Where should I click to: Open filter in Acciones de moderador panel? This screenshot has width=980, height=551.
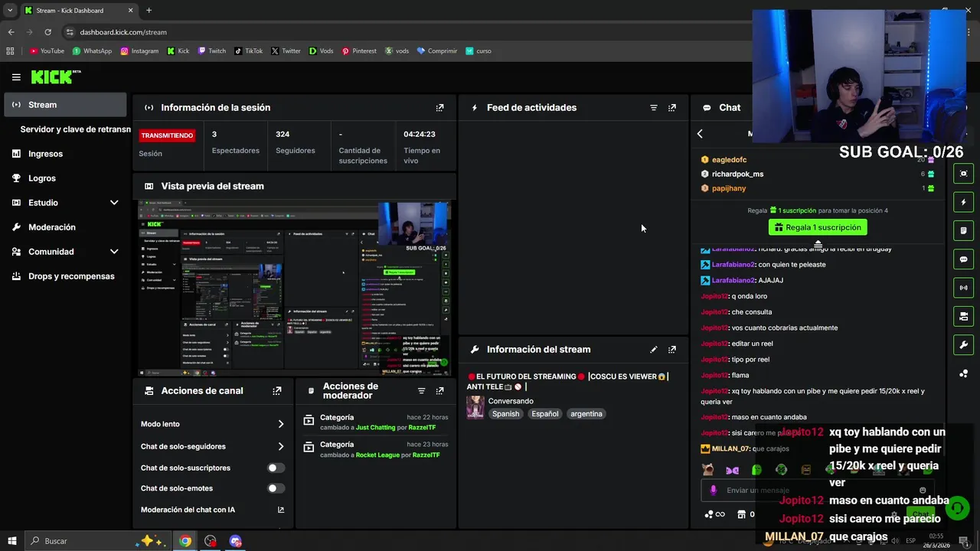coord(421,391)
